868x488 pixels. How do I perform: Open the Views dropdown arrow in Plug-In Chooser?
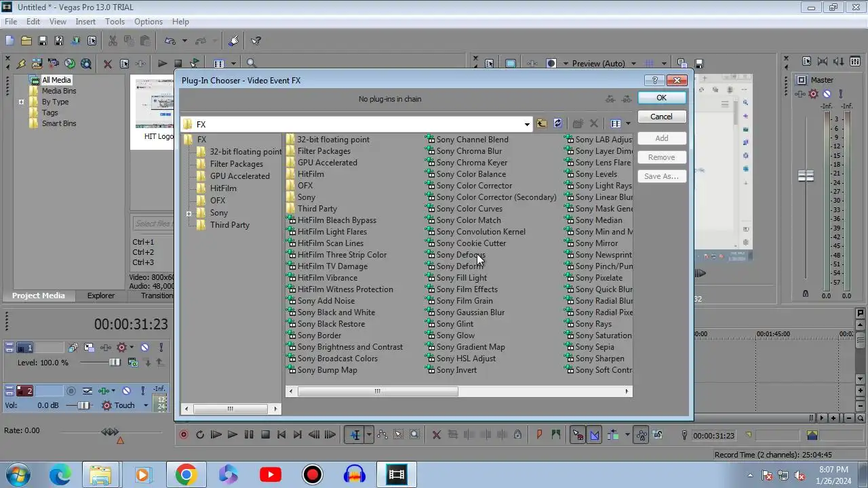[x=628, y=124]
